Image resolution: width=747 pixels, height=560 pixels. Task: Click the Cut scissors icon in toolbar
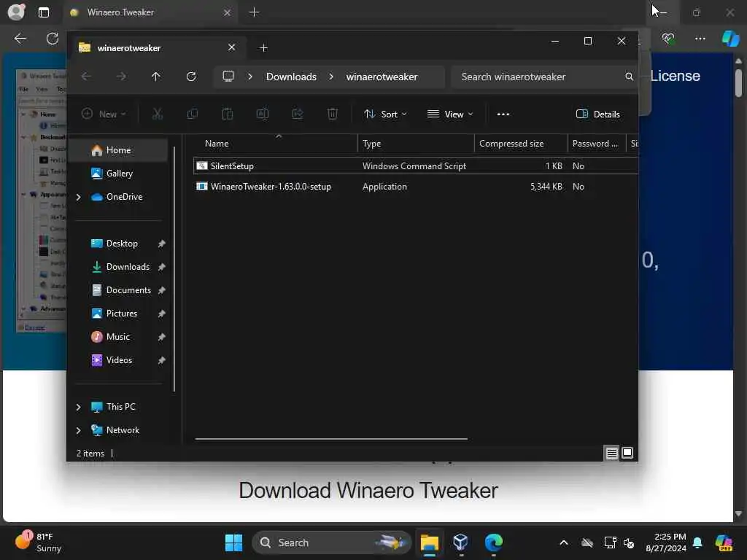tap(158, 114)
